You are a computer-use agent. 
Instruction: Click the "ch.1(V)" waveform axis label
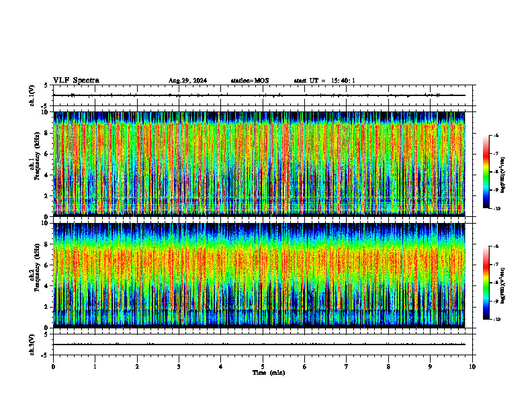coord(32,95)
